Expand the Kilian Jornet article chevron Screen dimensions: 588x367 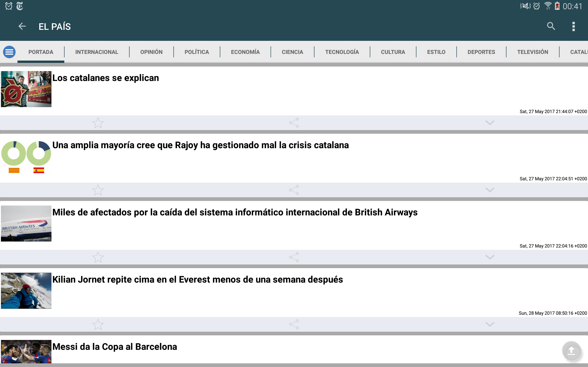[x=490, y=324]
